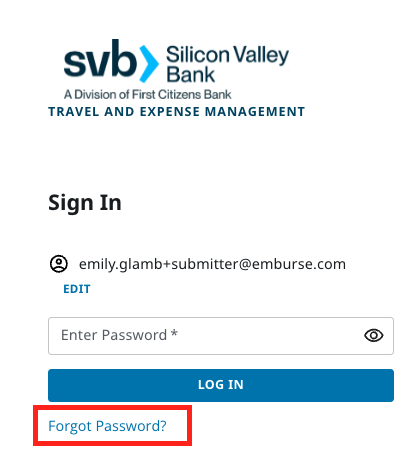Click the 'emburse.com' domain of the email

click(299, 264)
